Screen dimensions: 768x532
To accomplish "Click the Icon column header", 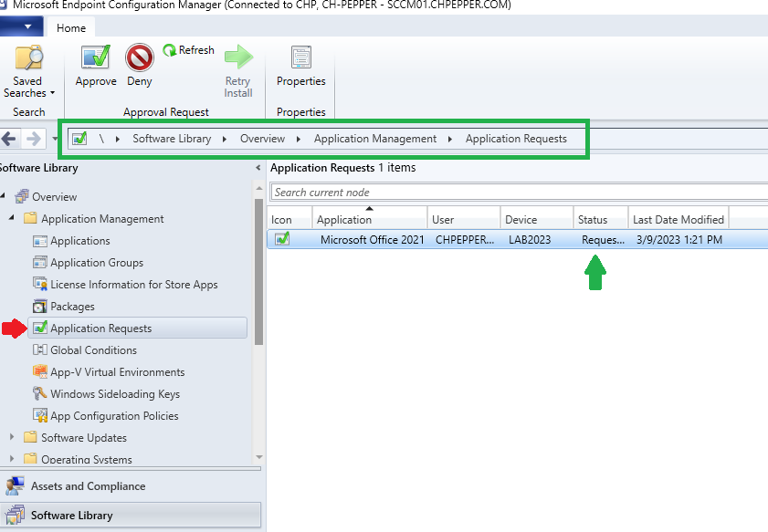I will (x=289, y=218).
